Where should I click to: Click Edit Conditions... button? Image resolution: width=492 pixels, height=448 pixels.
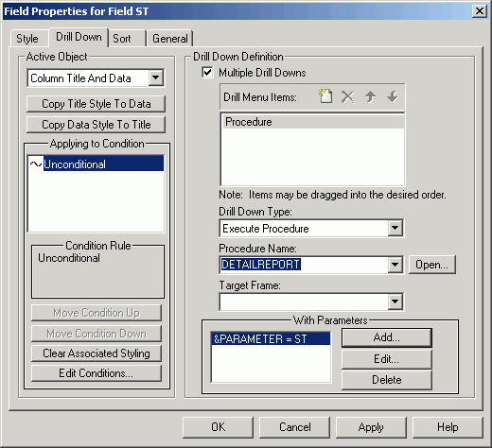pos(97,373)
